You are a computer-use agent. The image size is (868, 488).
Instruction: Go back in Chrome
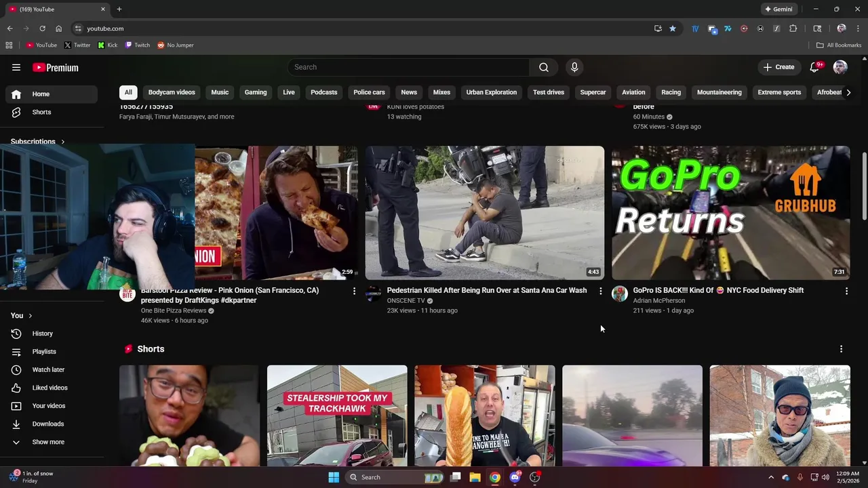(9, 28)
